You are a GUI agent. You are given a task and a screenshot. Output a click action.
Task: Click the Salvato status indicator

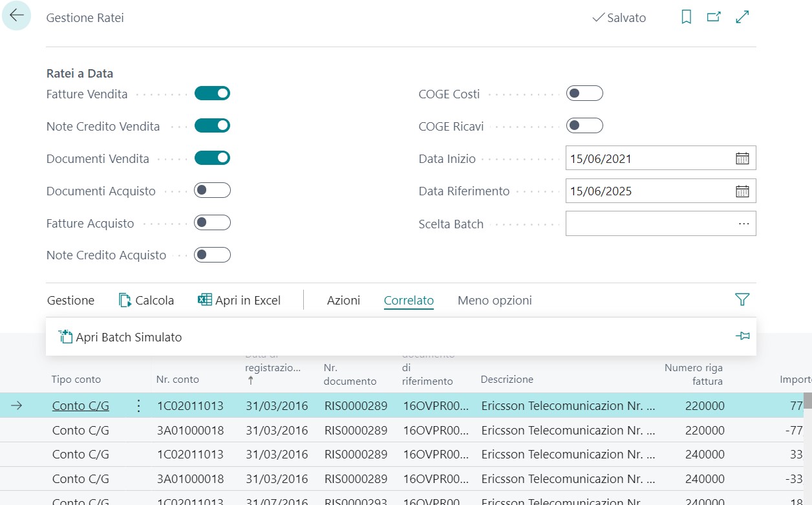pos(619,17)
